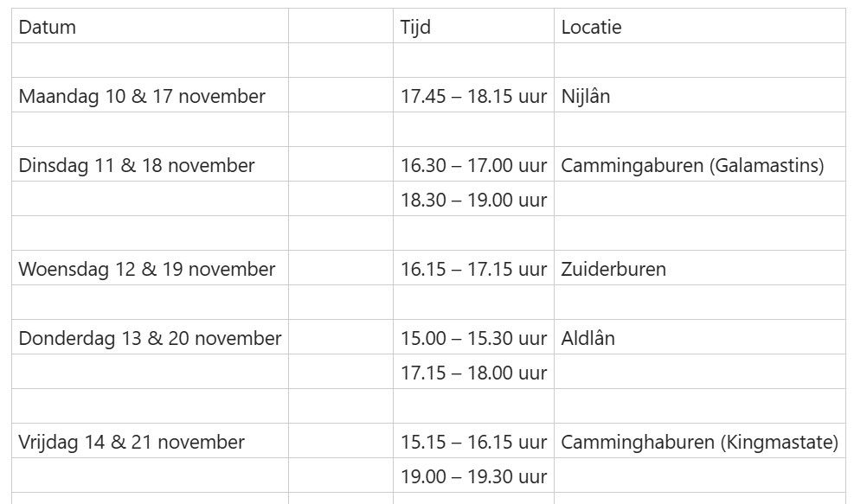
Task: Click the Tijd column header
Action: pyautogui.click(x=415, y=27)
